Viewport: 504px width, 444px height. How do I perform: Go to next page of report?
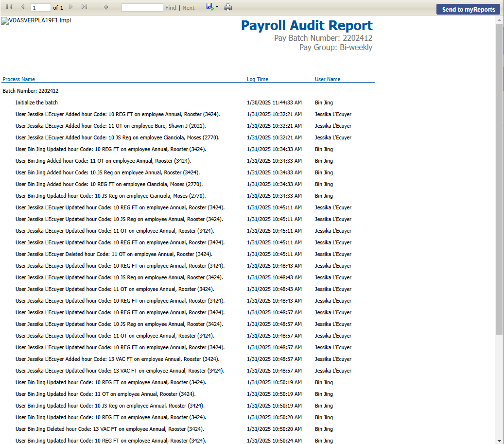point(71,7)
